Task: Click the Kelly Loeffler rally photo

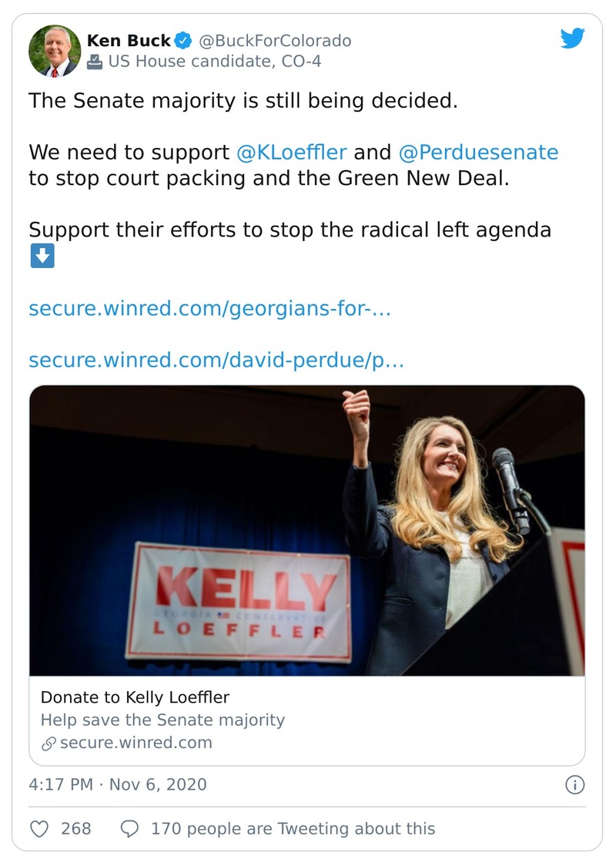Action: pos(306,530)
